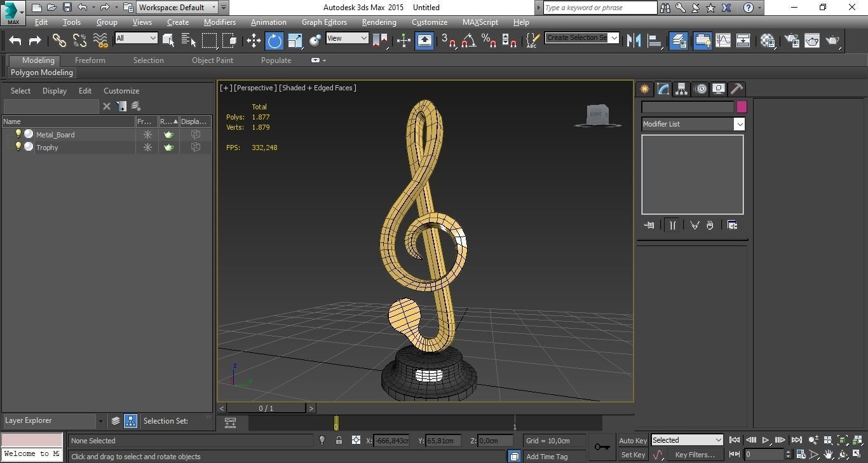The width and height of the screenshot is (868, 463).
Task: Activate the Select and Uniform Scale tool
Action: pos(295,40)
